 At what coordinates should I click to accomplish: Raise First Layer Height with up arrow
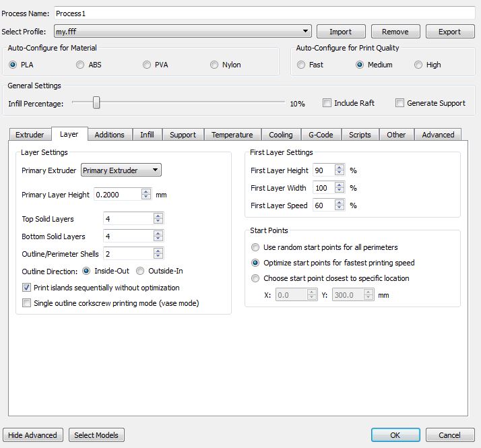(339, 168)
